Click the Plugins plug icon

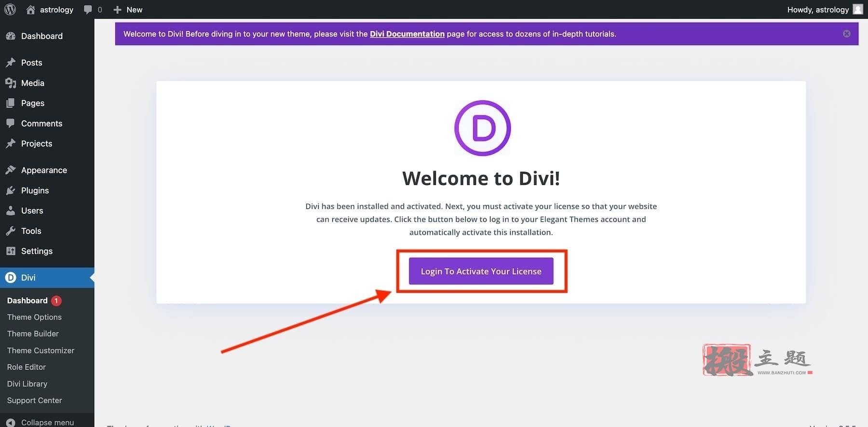[11, 190]
